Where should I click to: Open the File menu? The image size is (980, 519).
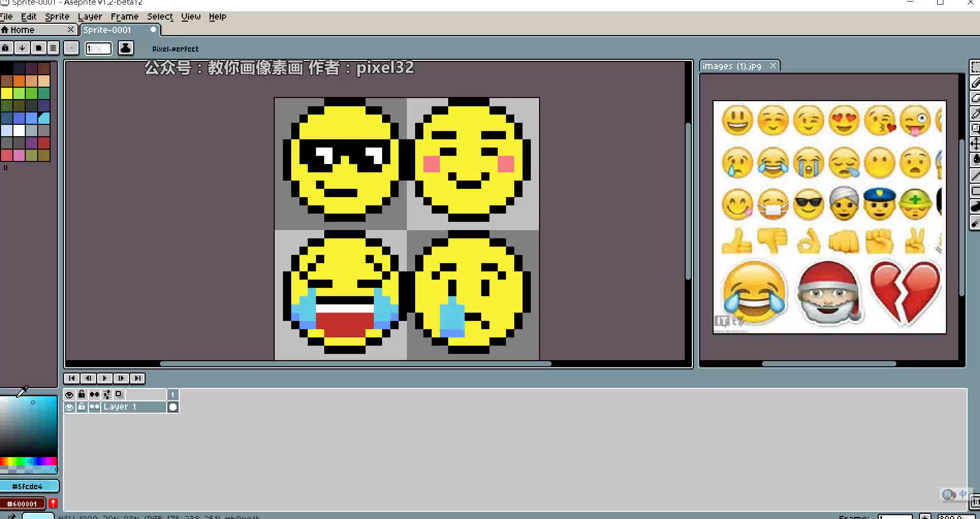point(6,17)
